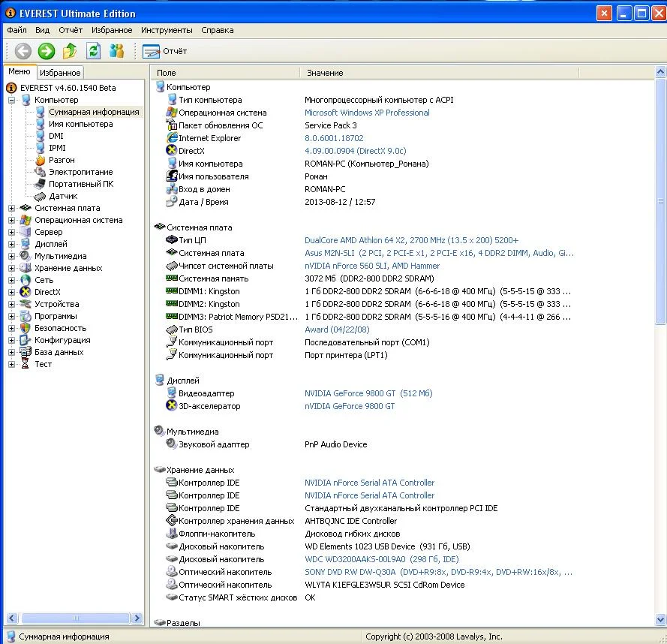
Task: Expand the Системная плата tree node
Action: pos(12,208)
